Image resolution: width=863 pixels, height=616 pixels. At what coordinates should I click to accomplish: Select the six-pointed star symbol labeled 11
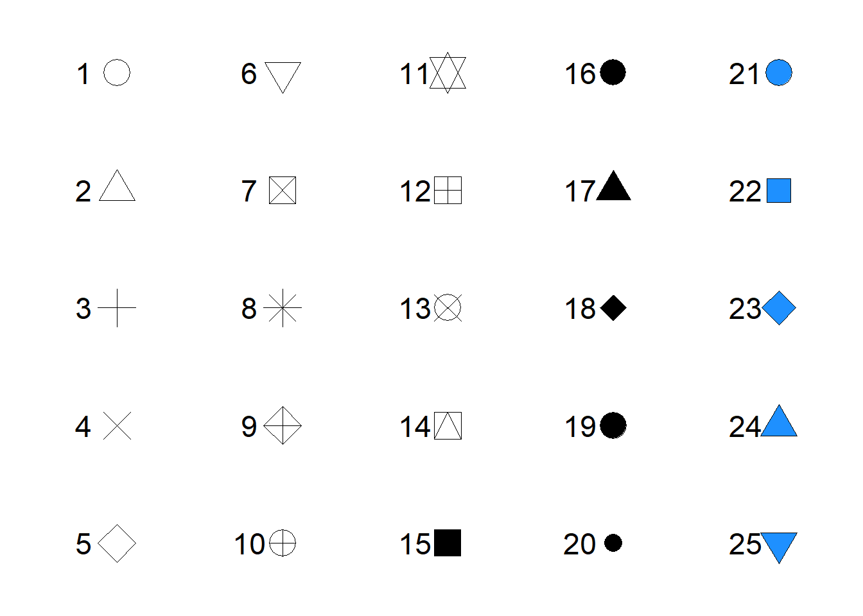pyautogui.click(x=448, y=73)
